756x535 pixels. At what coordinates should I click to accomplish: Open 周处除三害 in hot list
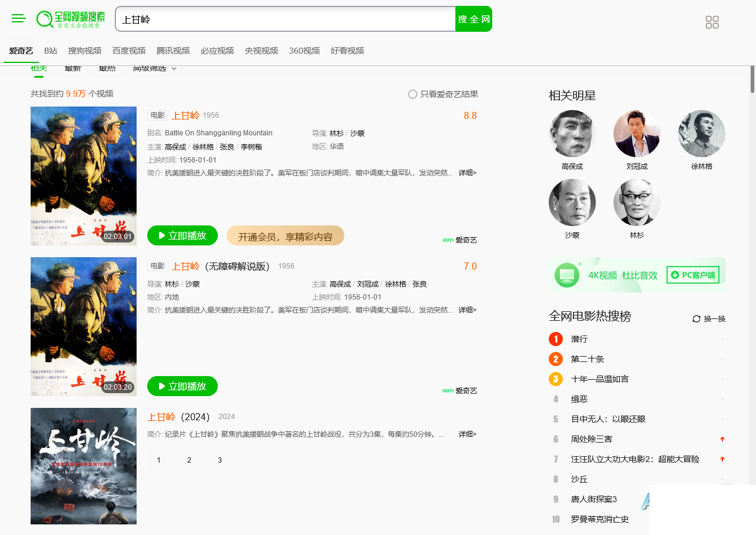592,439
